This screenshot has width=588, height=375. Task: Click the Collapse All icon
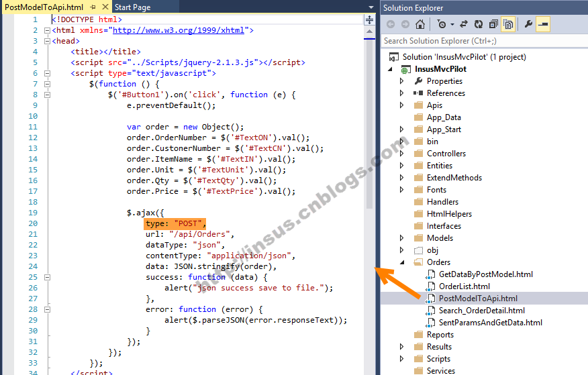coord(493,24)
